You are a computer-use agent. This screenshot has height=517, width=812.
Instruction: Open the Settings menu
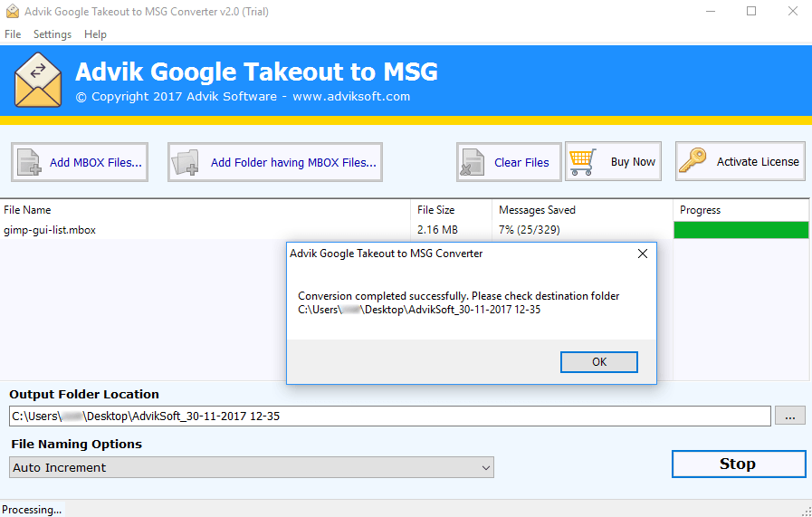[x=53, y=34]
